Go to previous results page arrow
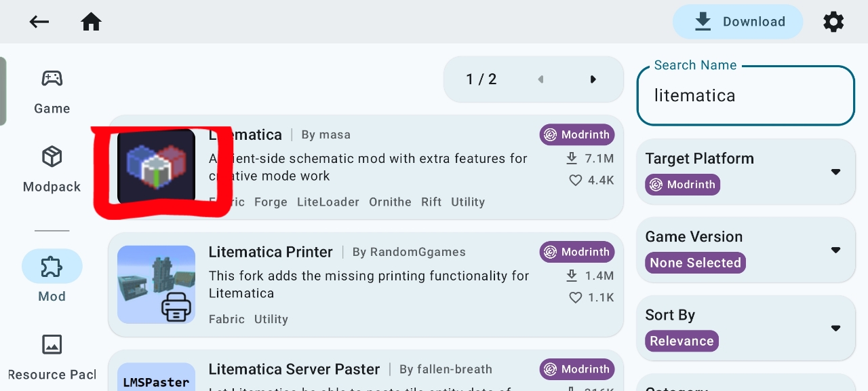This screenshot has height=391, width=868. click(540, 79)
